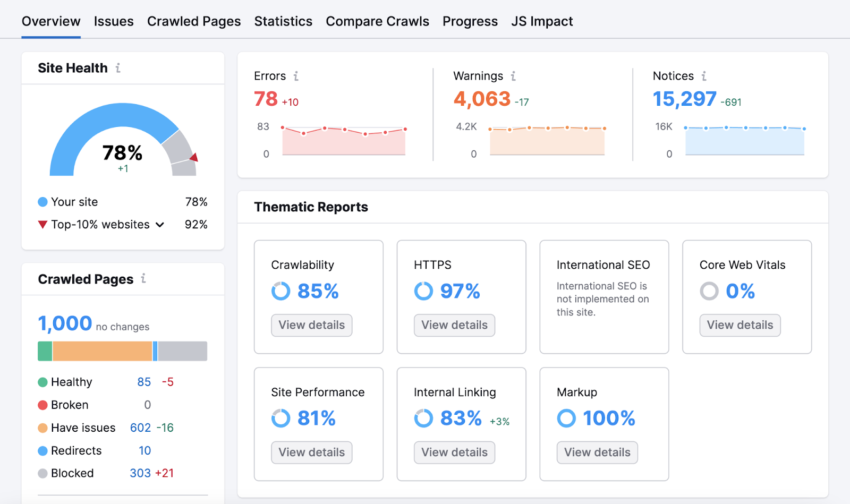The width and height of the screenshot is (850, 504).
Task: Click the Core Web Vitals progress ring
Action: click(x=709, y=291)
